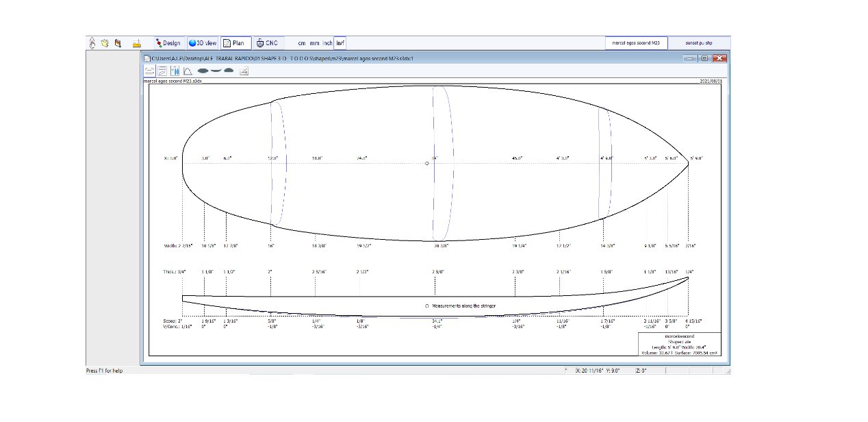Screen dimensions: 868x422
Task: Click the Volume and Surface line in info box
Action: tap(680, 353)
